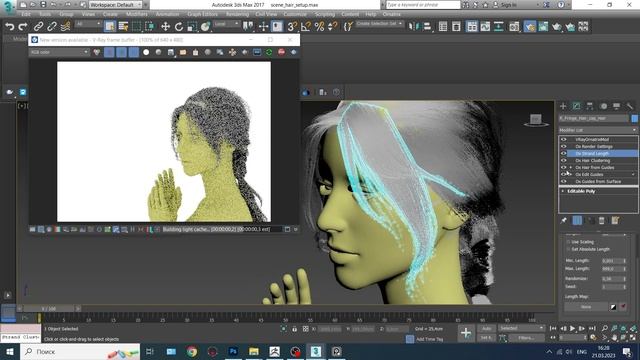
Task: Open the Graph Editors menu
Action: pos(202,14)
